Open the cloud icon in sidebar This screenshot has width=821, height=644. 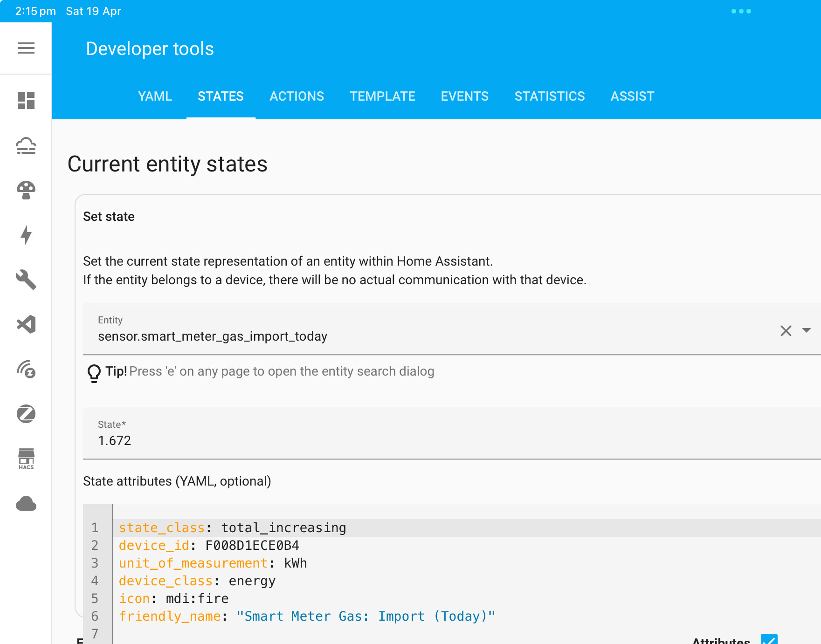[x=26, y=504]
